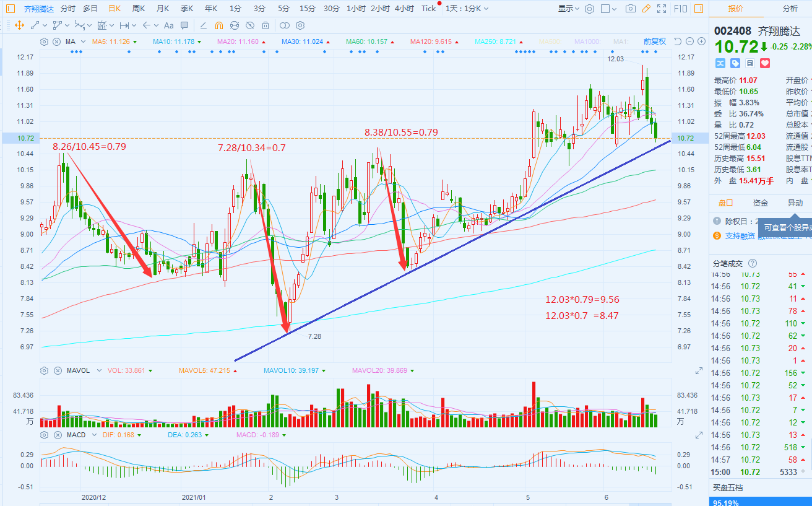This screenshot has height=506, width=812.
Task: Click the 齐翔腾达 stock name link
Action: 38,9
